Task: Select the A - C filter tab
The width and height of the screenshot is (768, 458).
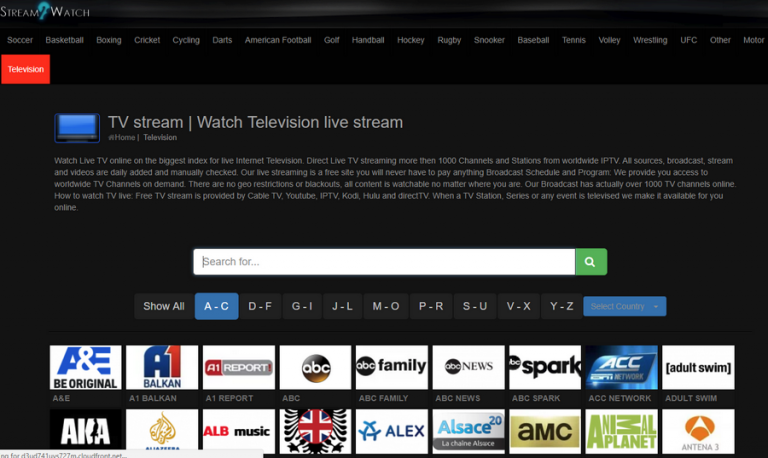Action: pyautogui.click(x=216, y=306)
